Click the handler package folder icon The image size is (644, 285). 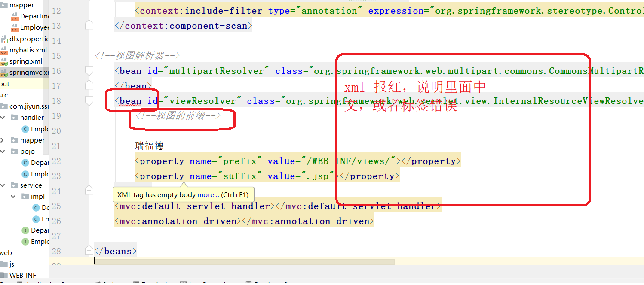pyautogui.click(x=15, y=118)
